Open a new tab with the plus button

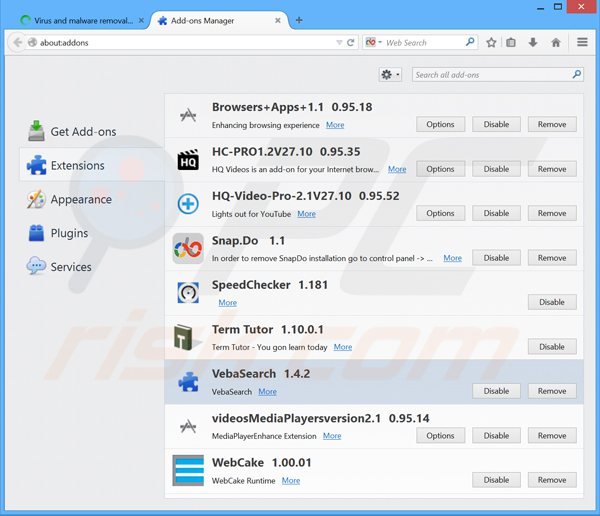click(299, 20)
